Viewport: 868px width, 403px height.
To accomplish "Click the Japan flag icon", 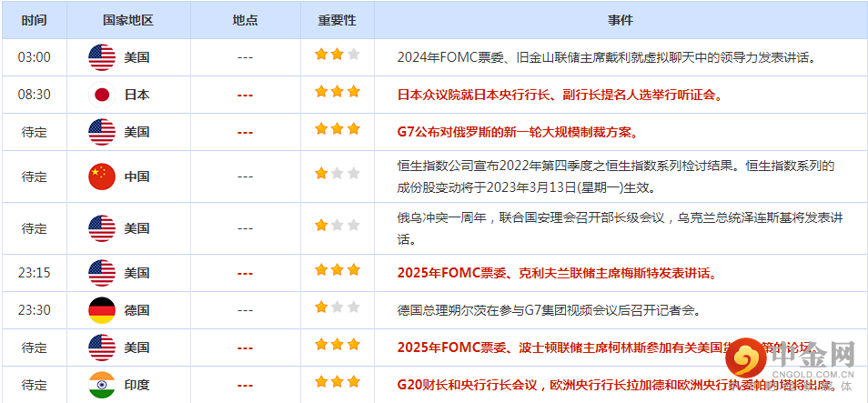I will (x=102, y=95).
